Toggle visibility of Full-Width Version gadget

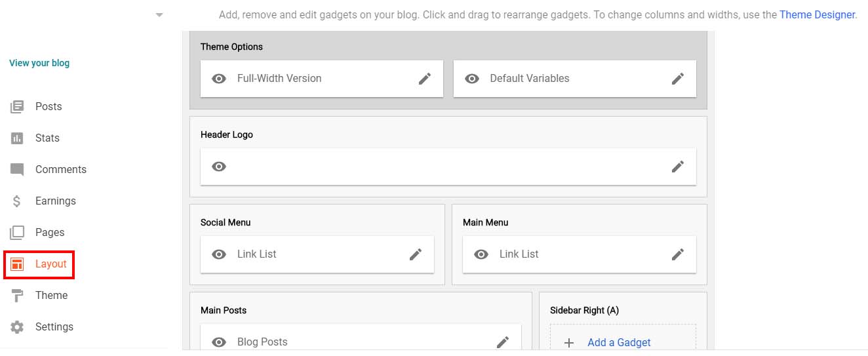219,79
